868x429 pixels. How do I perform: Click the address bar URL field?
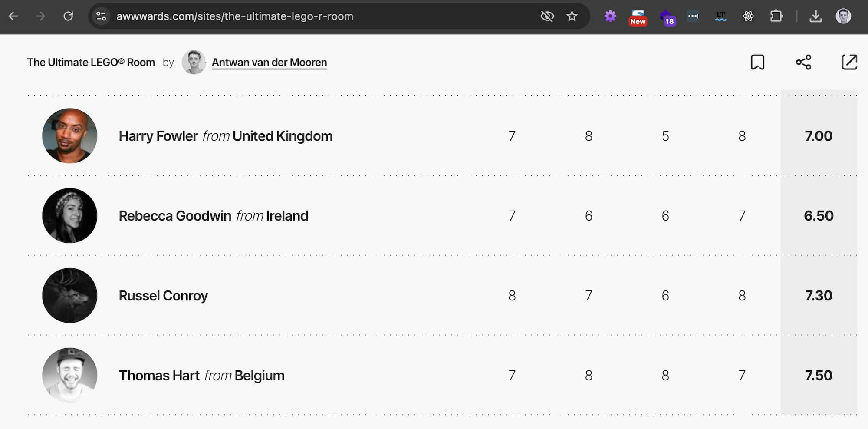coord(304,16)
